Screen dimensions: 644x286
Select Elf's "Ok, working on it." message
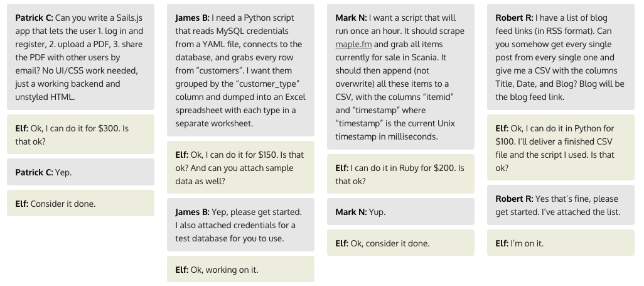pyautogui.click(x=240, y=269)
